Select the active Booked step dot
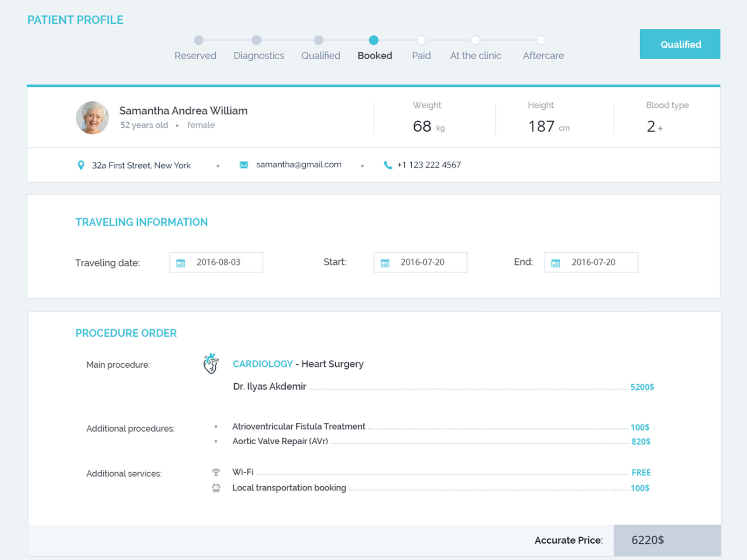This screenshot has width=747, height=560. tap(373, 40)
